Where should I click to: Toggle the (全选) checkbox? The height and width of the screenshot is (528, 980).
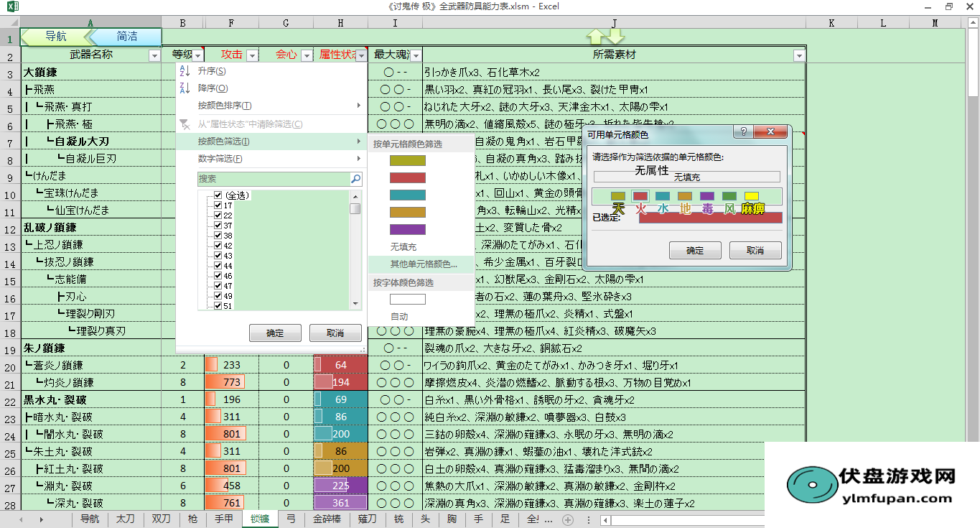(218, 195)
